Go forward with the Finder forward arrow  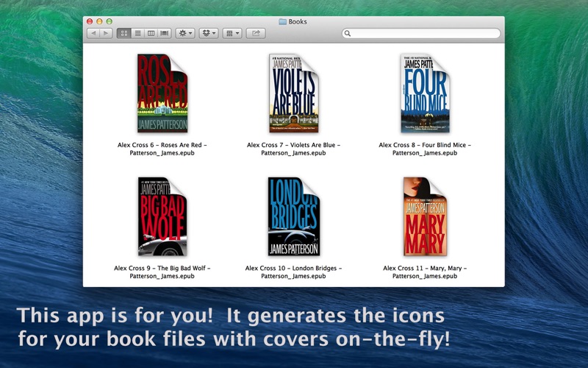tap(106, 33)
